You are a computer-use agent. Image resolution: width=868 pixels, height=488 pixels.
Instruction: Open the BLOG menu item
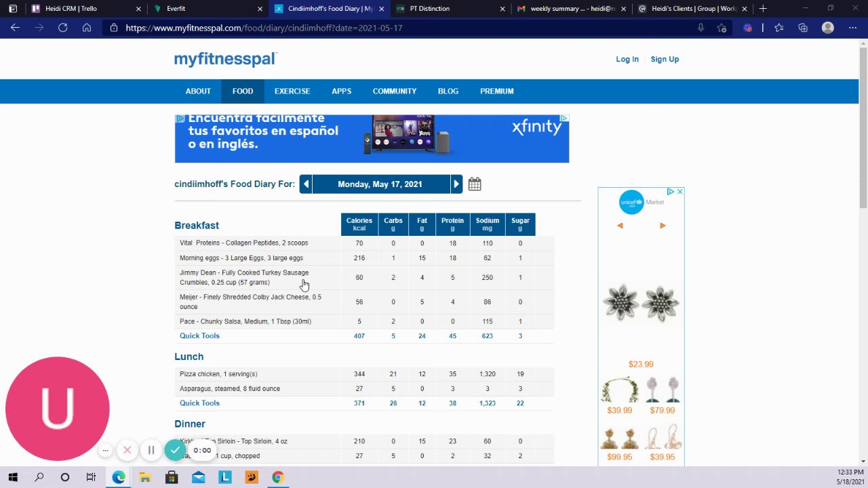pos(448,91)
